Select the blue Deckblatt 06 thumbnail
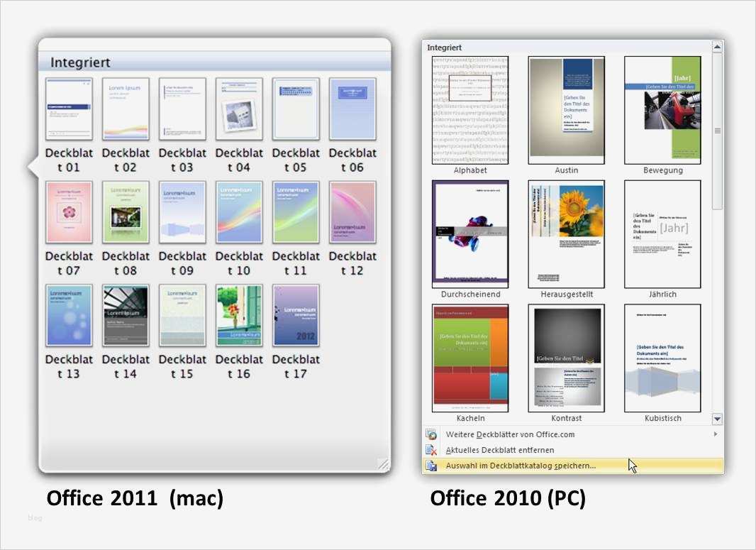This screenshot has height=550, width=756. pyautogui.click(x=352, y=109)
